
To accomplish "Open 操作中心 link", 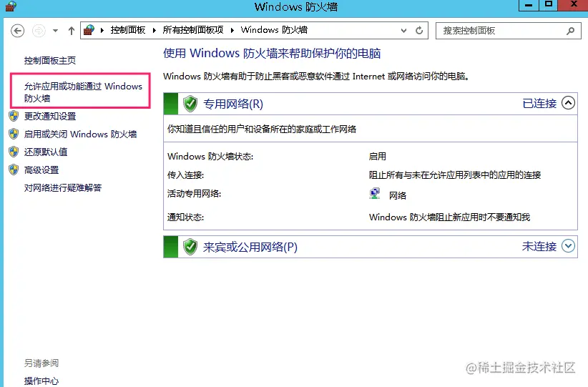I will tap(41, 381).
